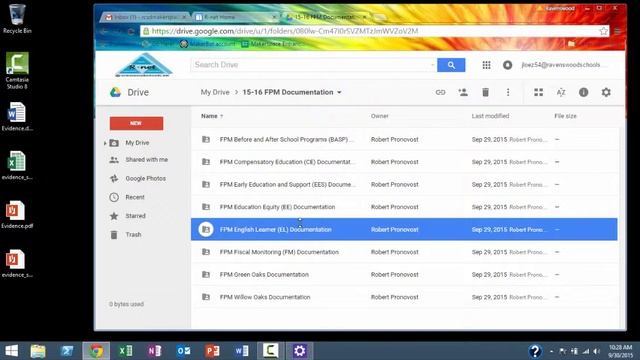Go to My Drive breadcrumb link

[215, 92]
